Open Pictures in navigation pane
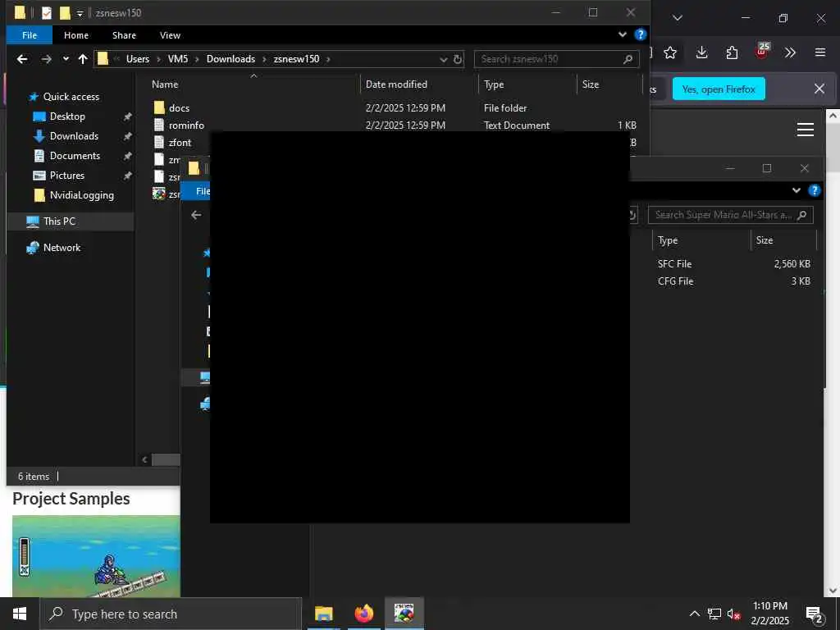Screen dimensions: 840x630 pyautogui.click(x=67, y=176)
